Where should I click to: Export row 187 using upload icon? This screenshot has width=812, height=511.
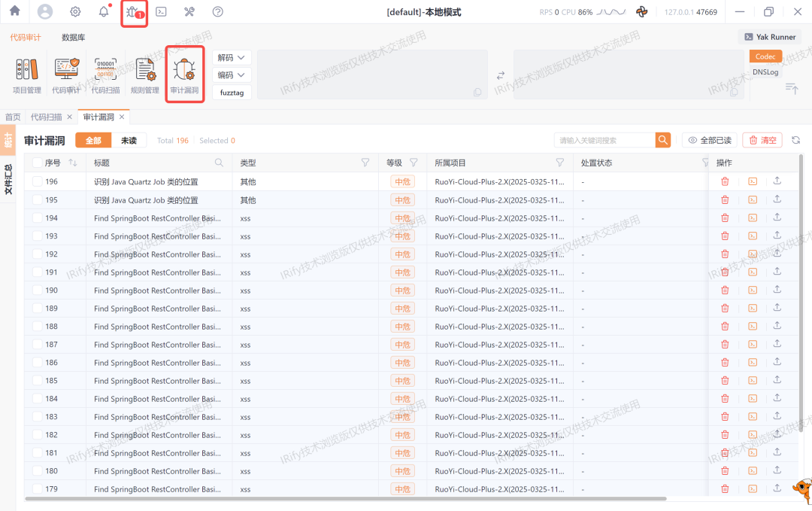(x=777, y=344)
